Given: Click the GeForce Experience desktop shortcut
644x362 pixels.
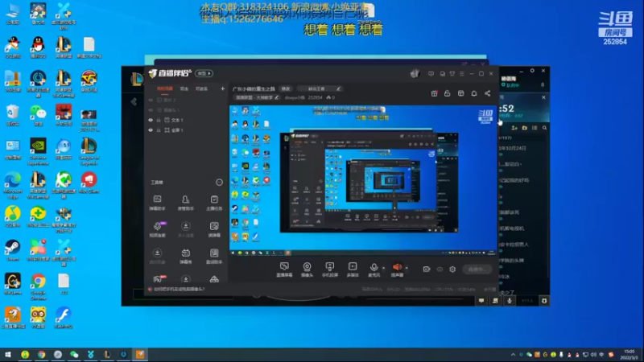Looking at the screenshot, I should click(38, 151).
